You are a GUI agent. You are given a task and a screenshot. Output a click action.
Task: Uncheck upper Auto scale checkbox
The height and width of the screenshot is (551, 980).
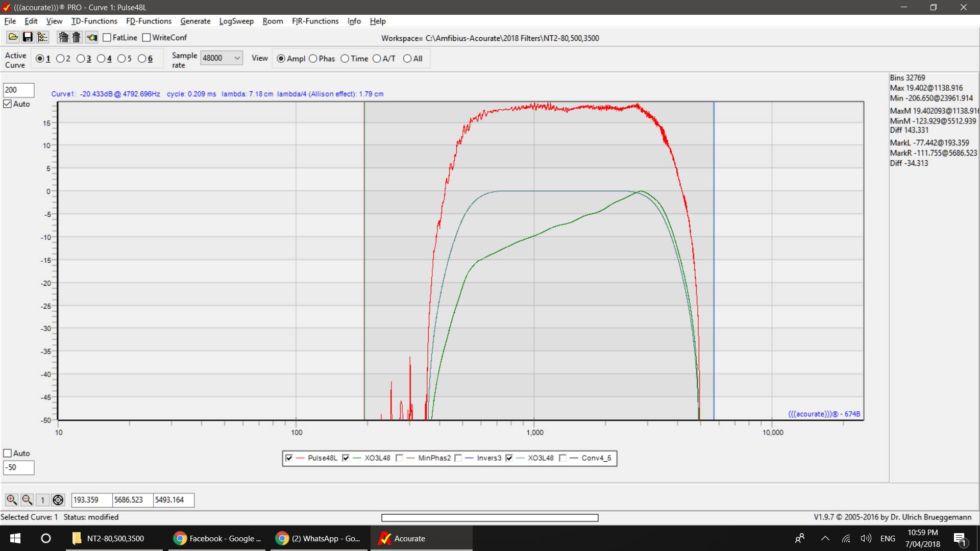pos(8,104)
